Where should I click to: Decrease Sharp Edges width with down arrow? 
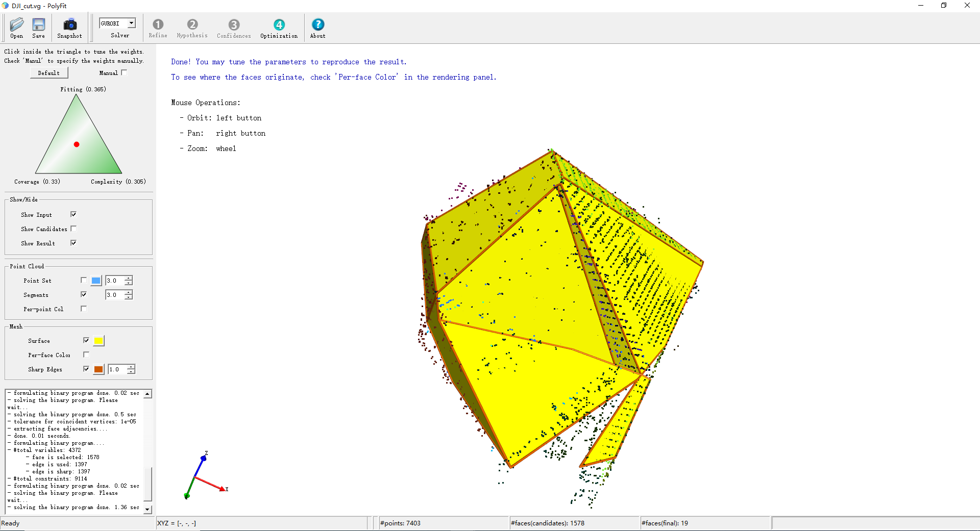pyautogui.click(x=131, y=372)
